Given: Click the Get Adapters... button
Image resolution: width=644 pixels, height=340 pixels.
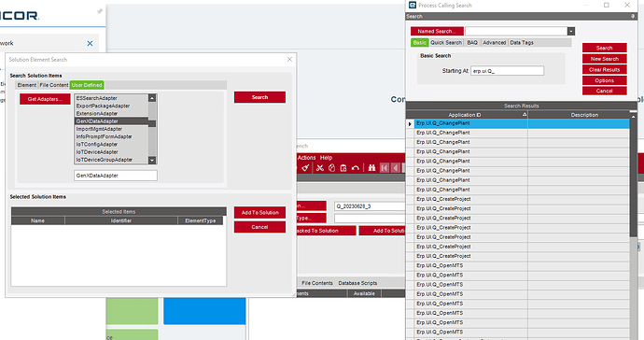Looking at the screenshot, I should click(45, 99).
